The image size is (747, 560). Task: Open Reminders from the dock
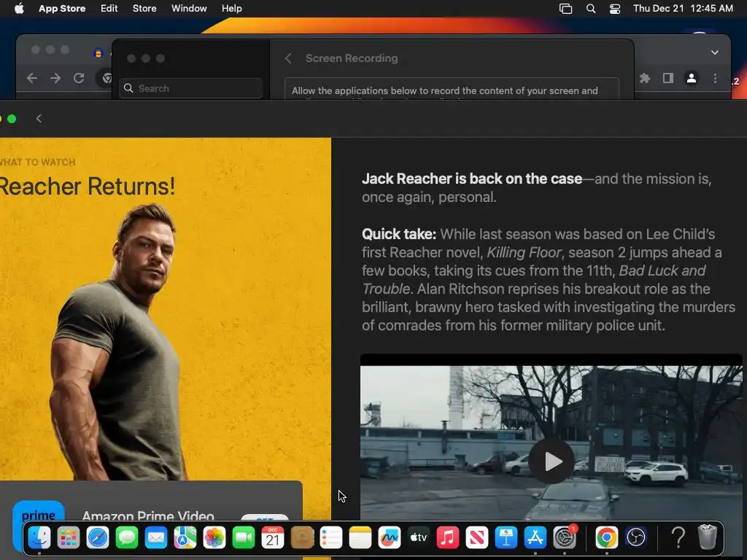tap(331, 538)
